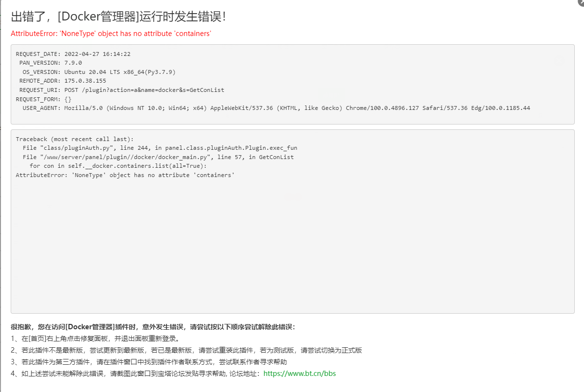Image resolution: width=584 pixels, height=392 pixels.
Task: Click the bold apology sentence starting 很抱歉
Action: [x=153, y=327]
